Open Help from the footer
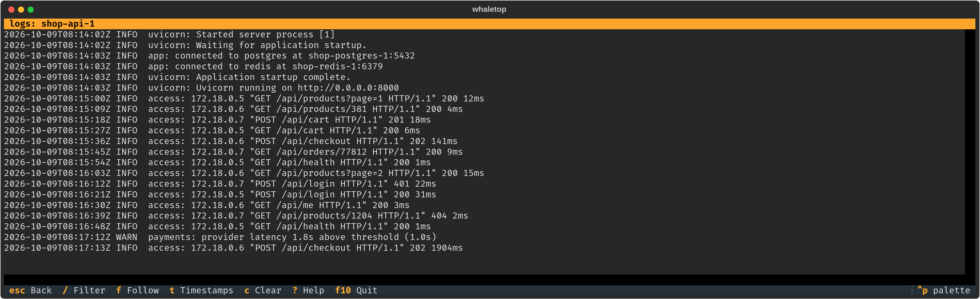Screen dimensions: 980x299 click(308, 290)
